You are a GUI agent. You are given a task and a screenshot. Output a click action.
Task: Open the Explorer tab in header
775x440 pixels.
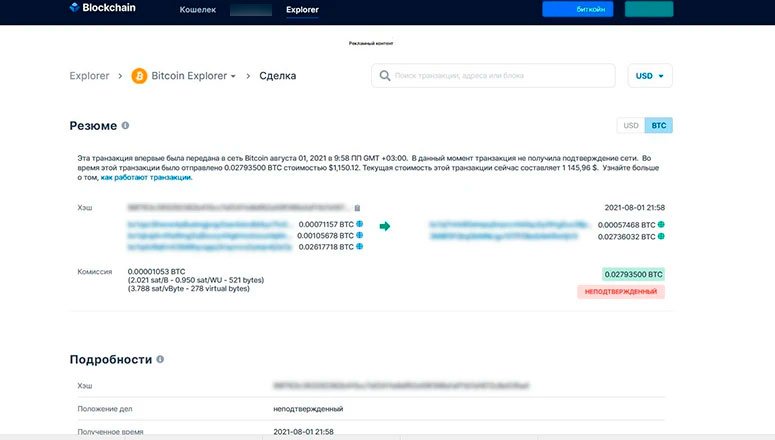click(x=302, y=10)
